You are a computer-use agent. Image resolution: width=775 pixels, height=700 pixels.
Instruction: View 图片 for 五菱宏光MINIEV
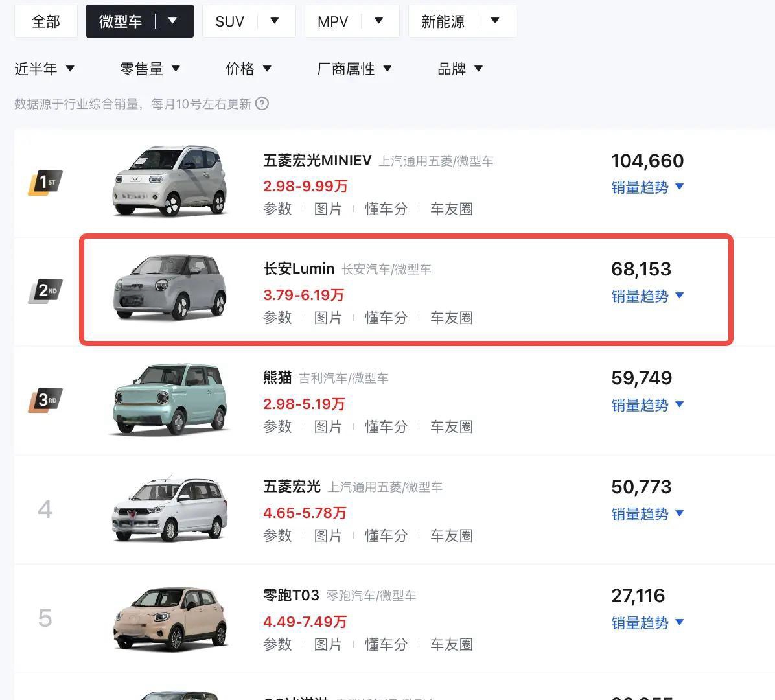(x=328, y=209)
